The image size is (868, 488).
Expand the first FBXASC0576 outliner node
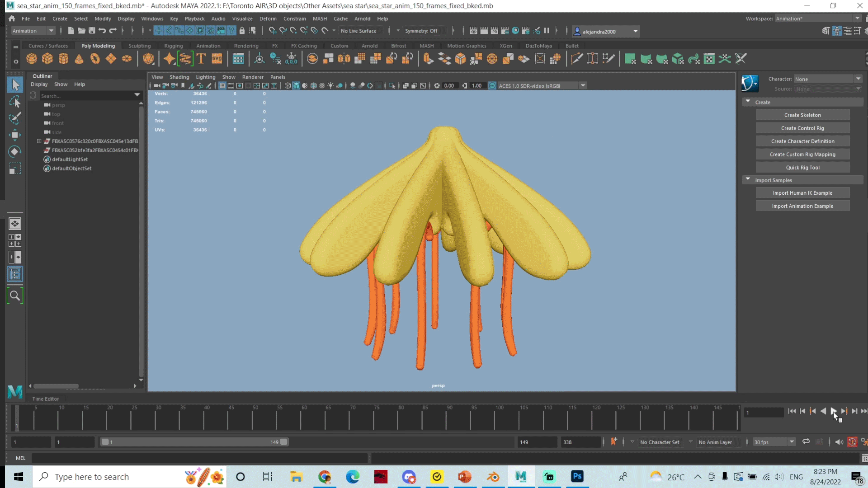click(39, 141)
